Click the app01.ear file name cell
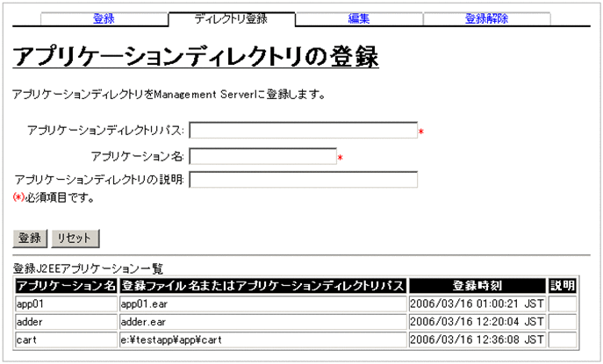The width and height of the screenshot is (603, 364). pos(263,303)
